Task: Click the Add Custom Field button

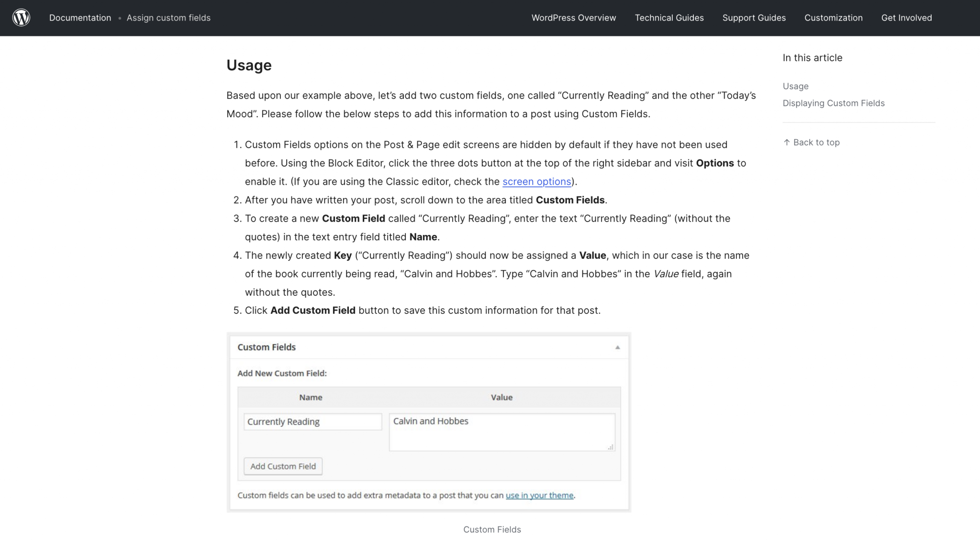Action: (282, 466)
